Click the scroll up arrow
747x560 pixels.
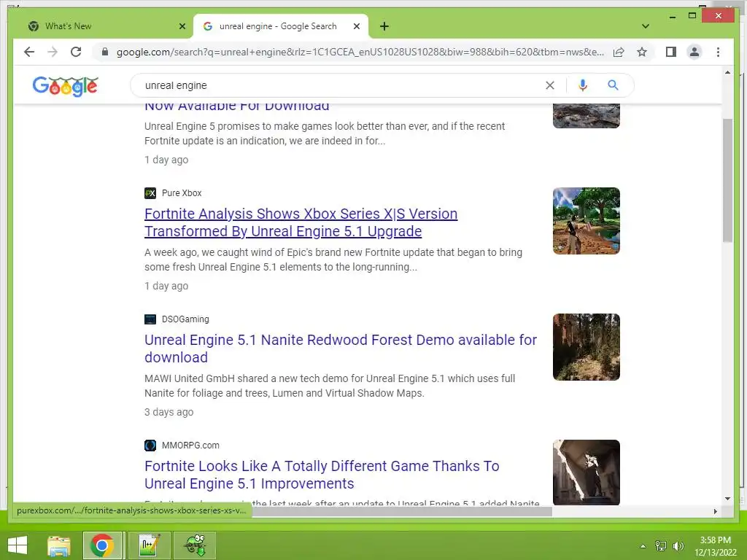pyautogui.click(x=727, y=72)
